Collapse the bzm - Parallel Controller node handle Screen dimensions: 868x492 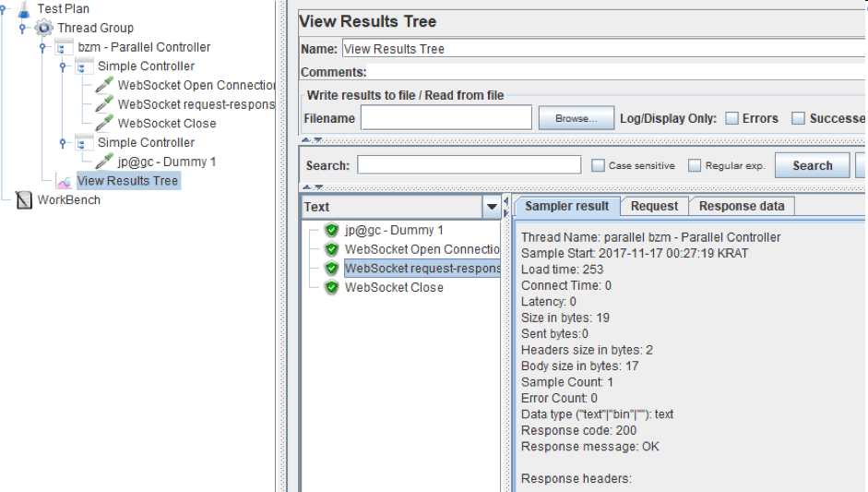pyautogui.click(x=42, y=47)
